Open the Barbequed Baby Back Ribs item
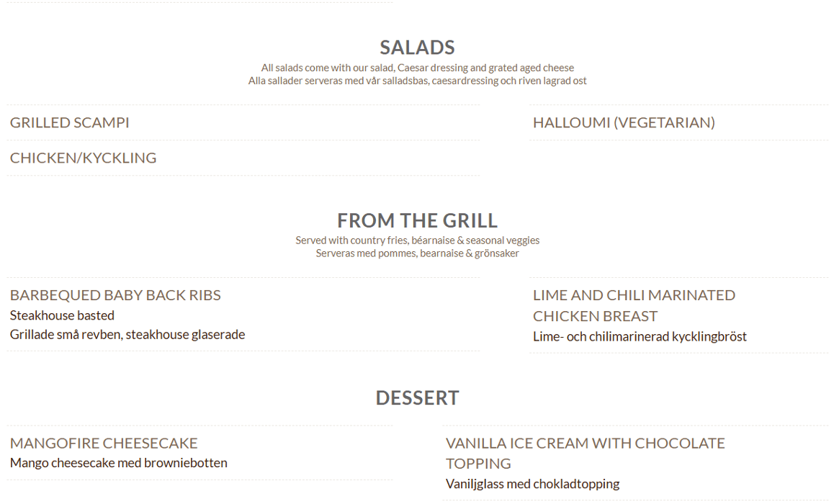The image size is (834, 504). 115,295
